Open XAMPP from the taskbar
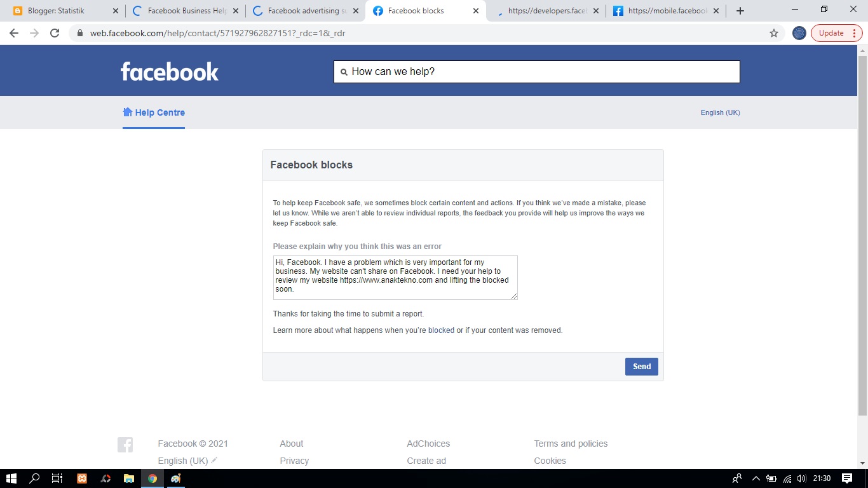The width and height of the screenshot is (868, 488). pos(82,478)
